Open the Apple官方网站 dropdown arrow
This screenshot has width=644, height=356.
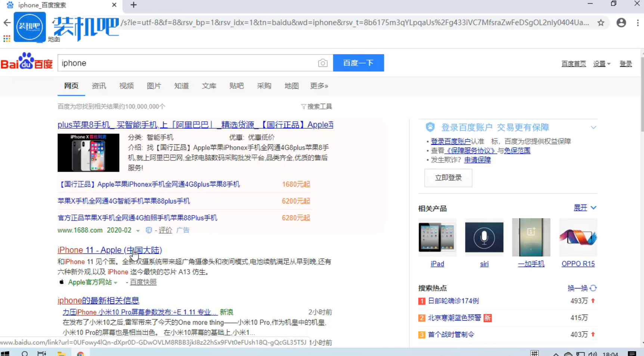click(x=116, y=283)
